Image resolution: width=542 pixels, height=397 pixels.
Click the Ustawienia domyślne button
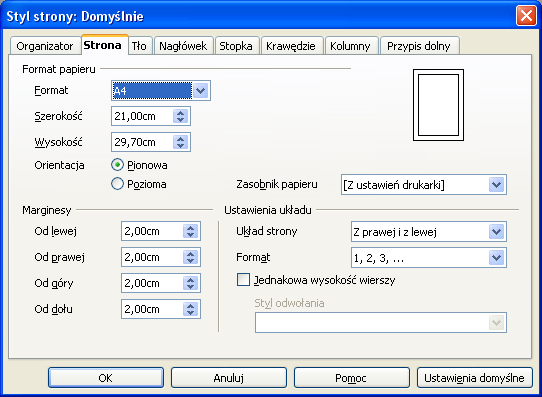click(x=475, y=378)
